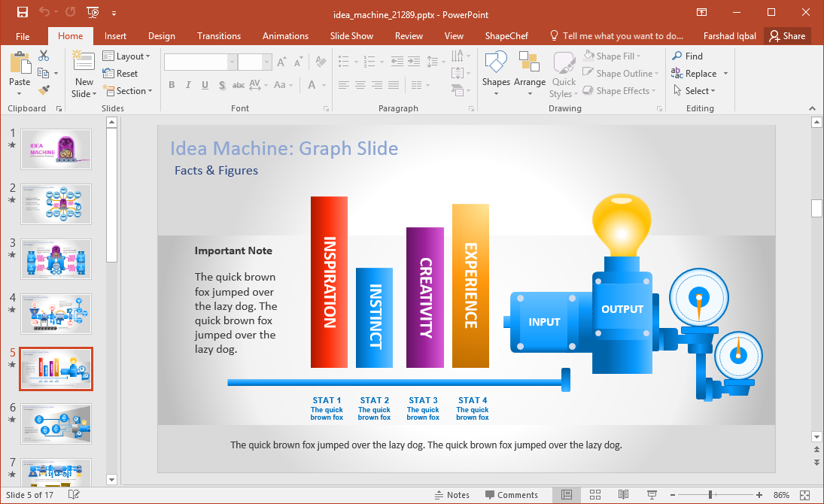This screenshot has width=824, height=504.
Task: Click the Reset slide button
Action: pyautogui.click(x=120, y=74)
